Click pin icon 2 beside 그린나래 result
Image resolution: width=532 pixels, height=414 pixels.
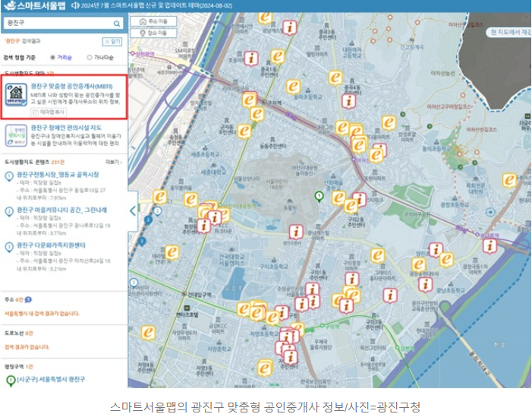pyautogui.click(x=9, y=212)
